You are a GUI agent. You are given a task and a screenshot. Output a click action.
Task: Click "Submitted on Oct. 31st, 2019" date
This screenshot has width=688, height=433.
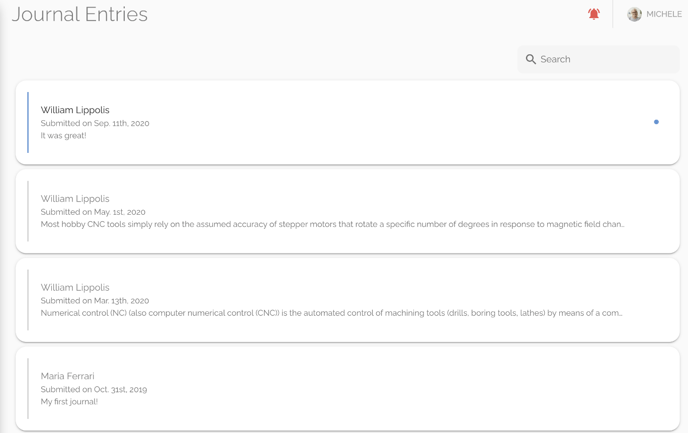click(94, 389)
